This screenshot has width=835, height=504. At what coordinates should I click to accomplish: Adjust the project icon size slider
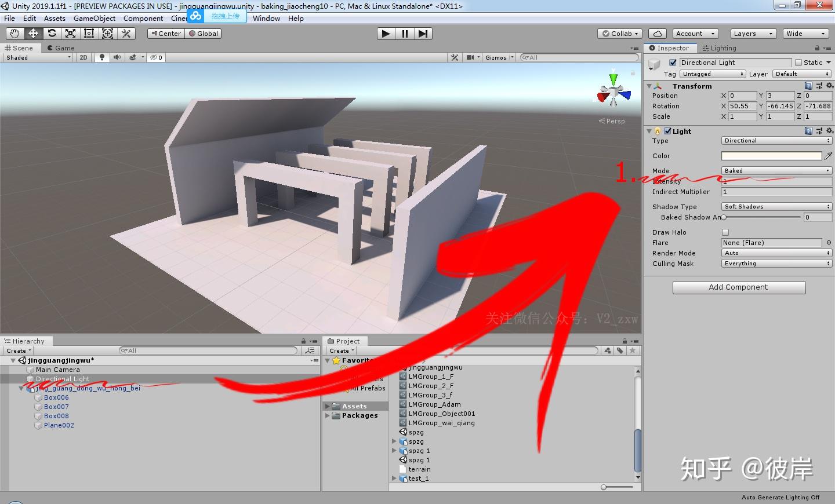(x=618, y=487)
